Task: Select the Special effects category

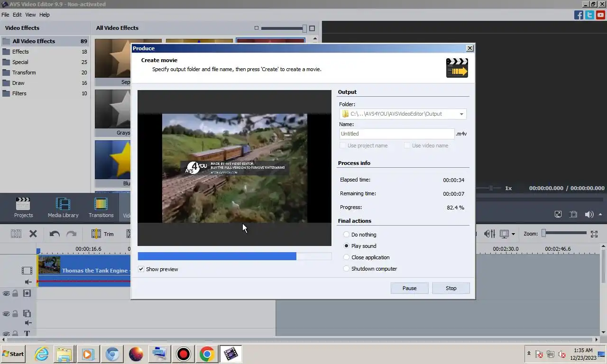Action: coord(45,62)
